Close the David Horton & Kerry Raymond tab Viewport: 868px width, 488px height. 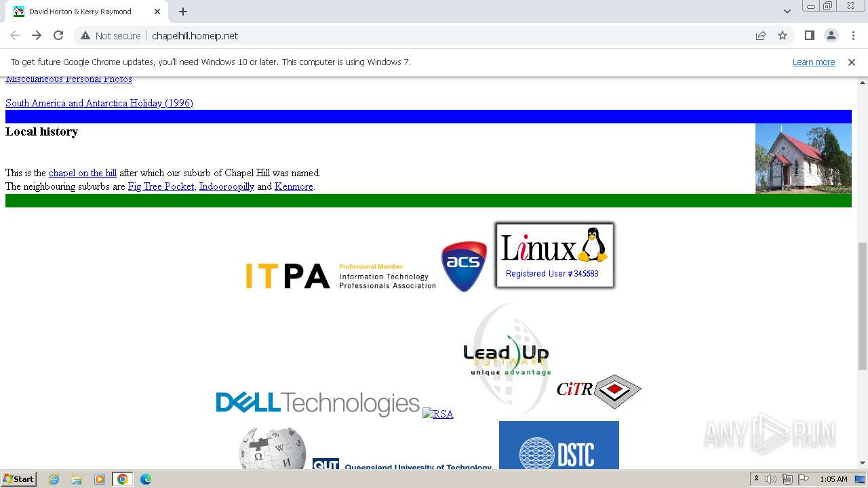click(157, 12)
